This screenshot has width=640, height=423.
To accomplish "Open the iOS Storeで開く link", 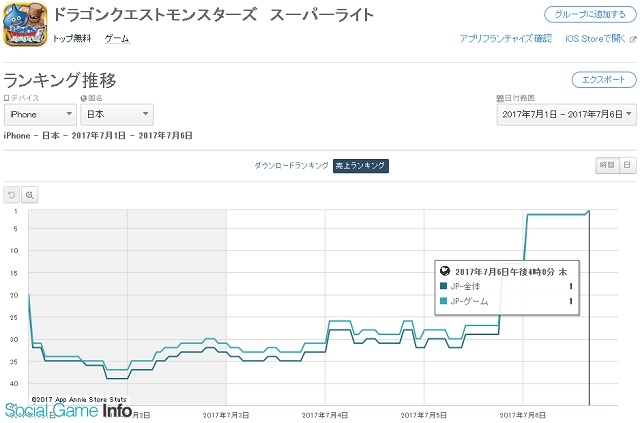I will (x=595, y=39).
